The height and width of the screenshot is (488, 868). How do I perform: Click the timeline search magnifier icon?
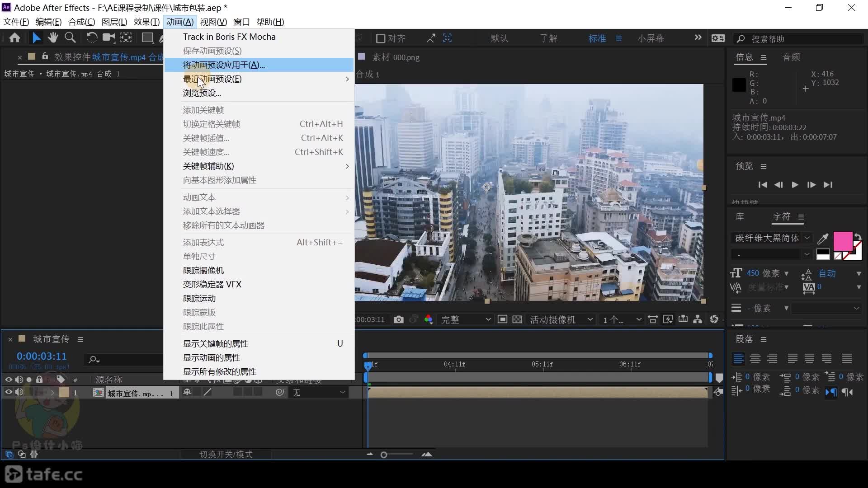tap(94, 360)
